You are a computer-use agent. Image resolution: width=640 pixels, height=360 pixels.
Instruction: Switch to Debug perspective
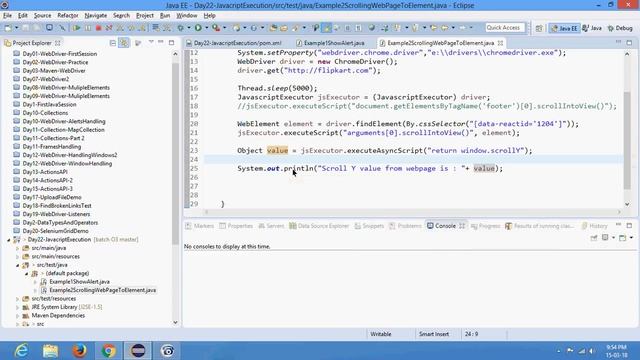coord(620,28)
